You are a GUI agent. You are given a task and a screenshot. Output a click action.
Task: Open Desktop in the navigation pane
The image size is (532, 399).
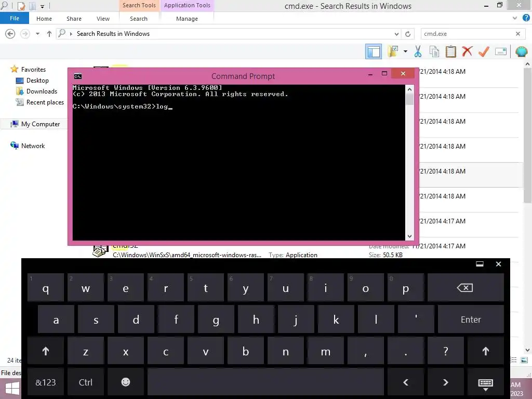37,81
